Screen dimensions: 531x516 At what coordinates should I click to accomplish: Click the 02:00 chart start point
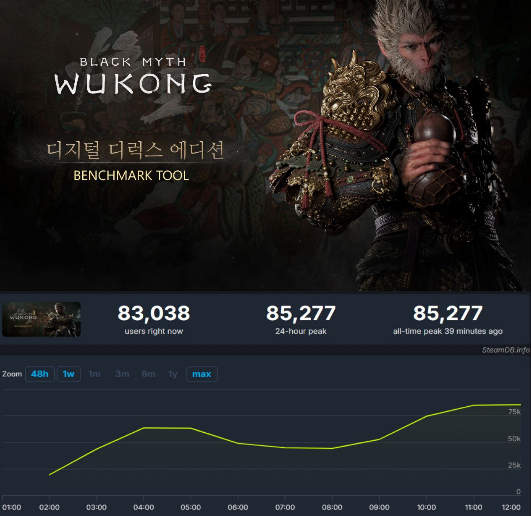pyautogui.click(x=49, y=475)
